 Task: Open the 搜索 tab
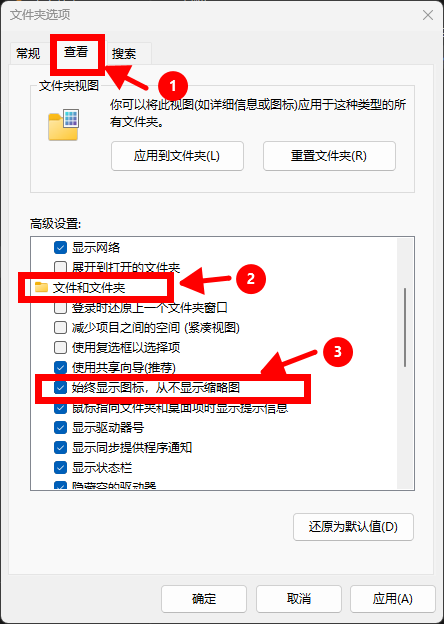click(x=124, y=53)
